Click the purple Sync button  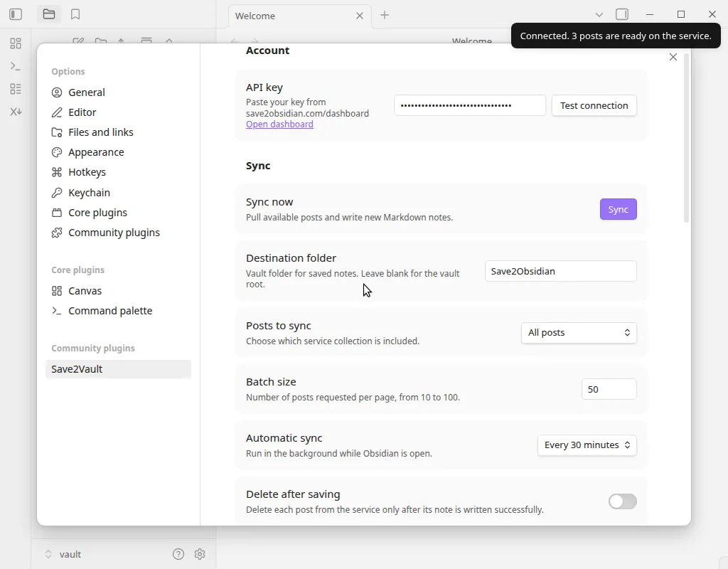[x=618, y=210]
